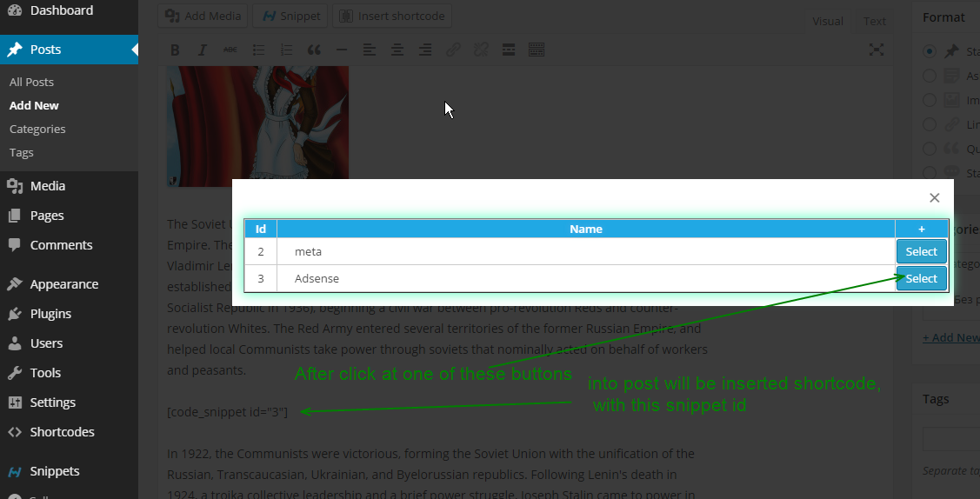Click the [code_snippet id="3"] shortcode text
Viewport: 980px width, 499px height.
(x=228, y=412)
